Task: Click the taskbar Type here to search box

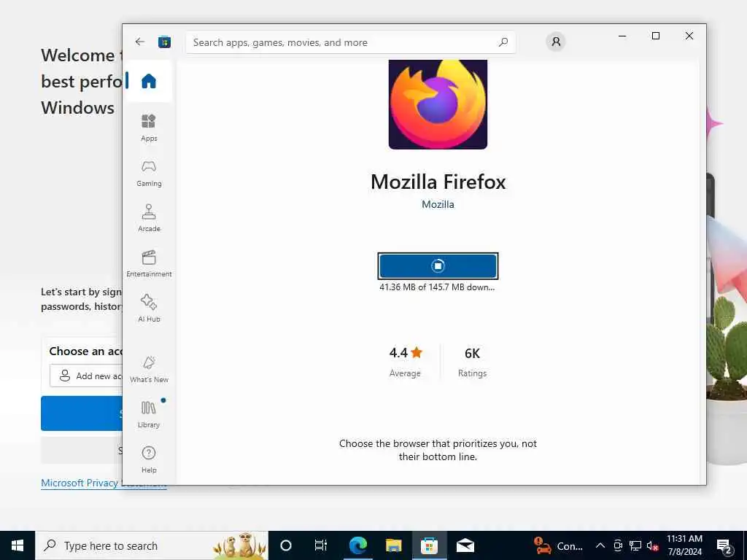Action: [x=152, y=545]
